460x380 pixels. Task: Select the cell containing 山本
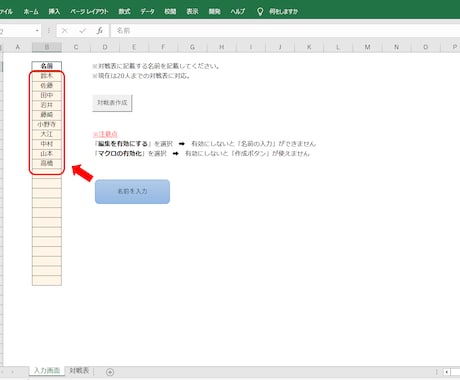47,153
